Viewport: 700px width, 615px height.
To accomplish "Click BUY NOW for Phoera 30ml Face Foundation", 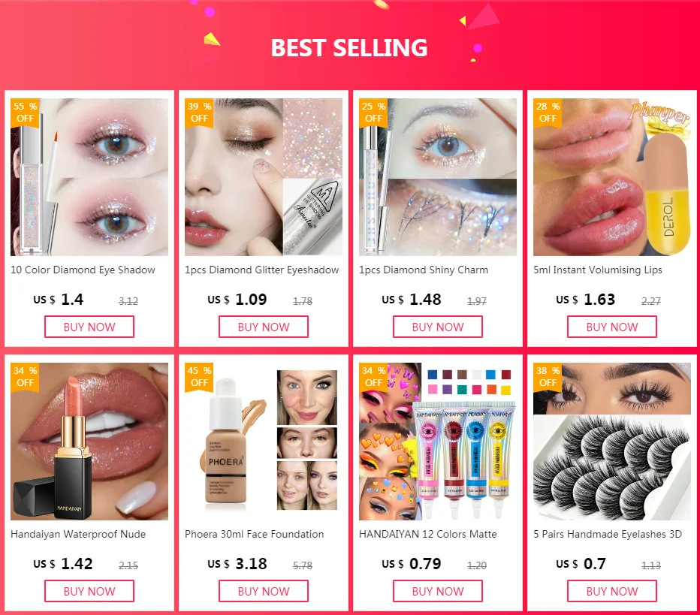I will tap(264, 591).
